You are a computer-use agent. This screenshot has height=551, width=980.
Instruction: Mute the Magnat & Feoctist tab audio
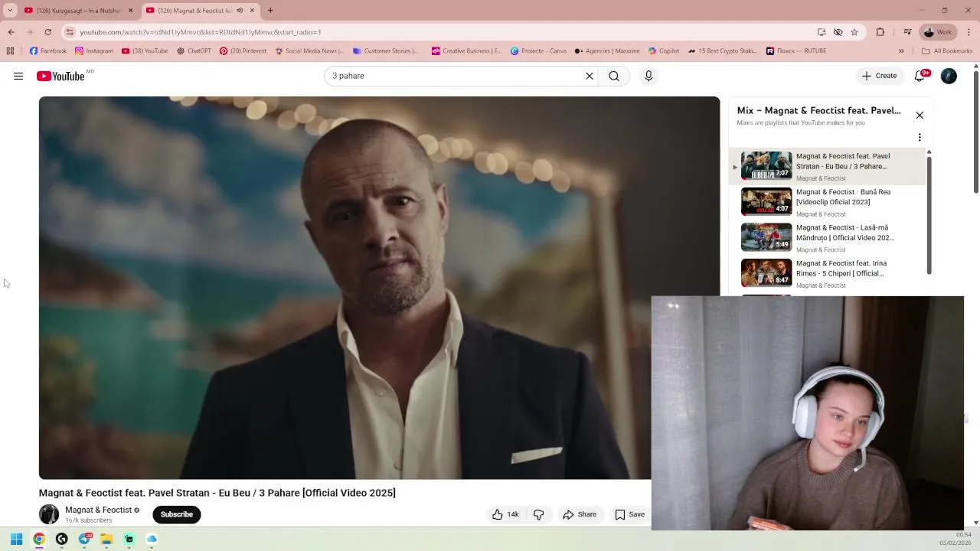(x=240, y=11)
